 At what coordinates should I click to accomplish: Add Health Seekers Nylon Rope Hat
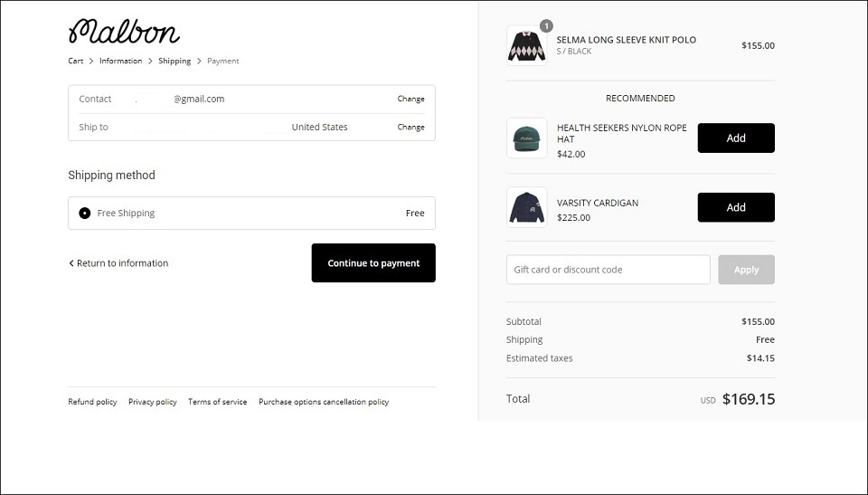tap(736, 138)
